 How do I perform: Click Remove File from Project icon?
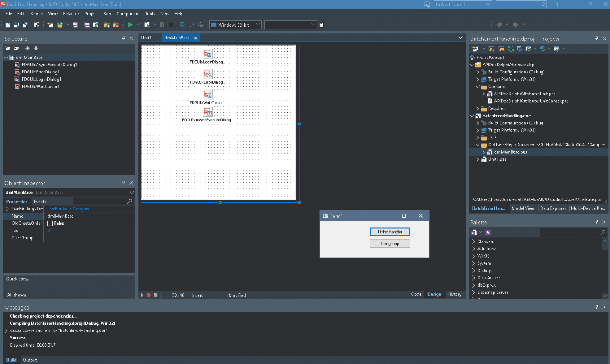(116, 25)
